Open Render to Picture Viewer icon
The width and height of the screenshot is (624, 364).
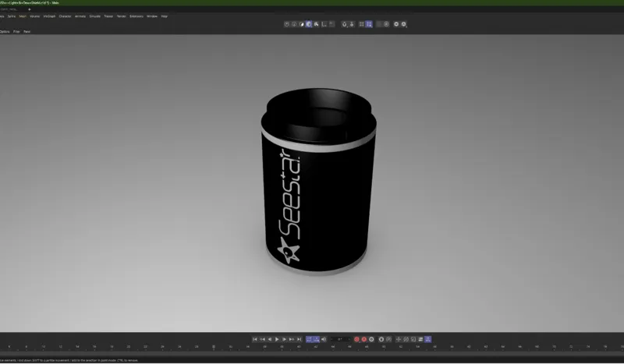pyautogui.click(x=403, y=24)
